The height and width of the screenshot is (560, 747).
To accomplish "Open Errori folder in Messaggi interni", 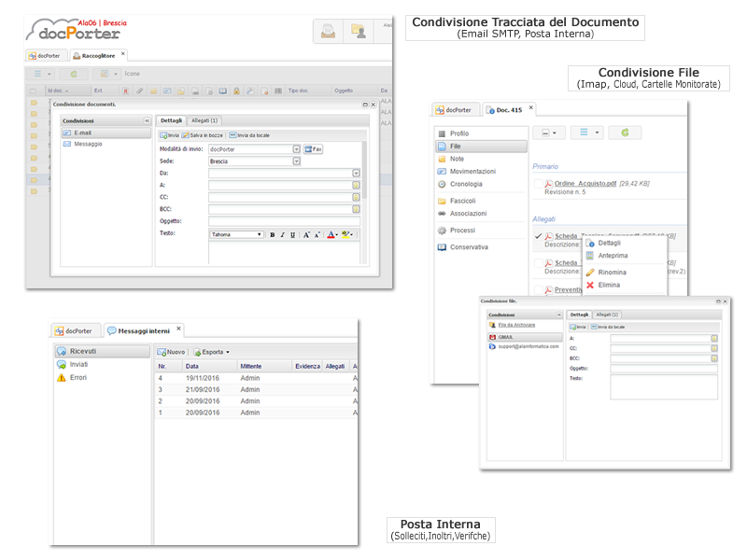I will (x=102, y=378).
